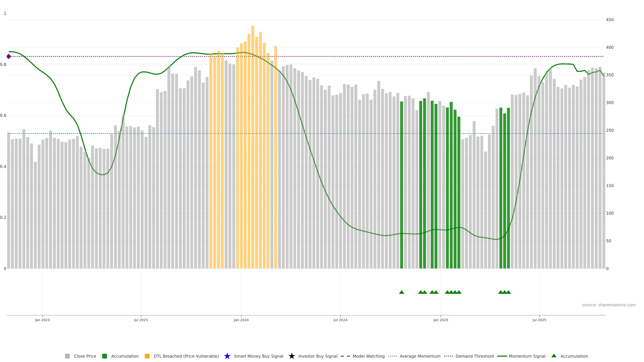Click the black Investor Buy Signal star

291,356
